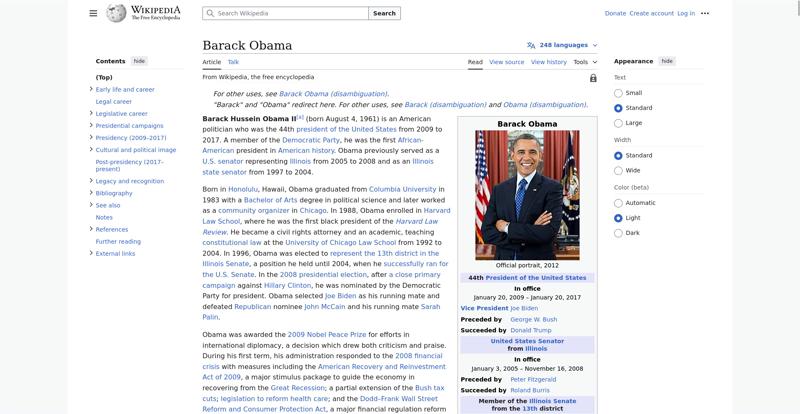Jump to (Top) in contents
The image size is (800, 414).
coord(104,78)
